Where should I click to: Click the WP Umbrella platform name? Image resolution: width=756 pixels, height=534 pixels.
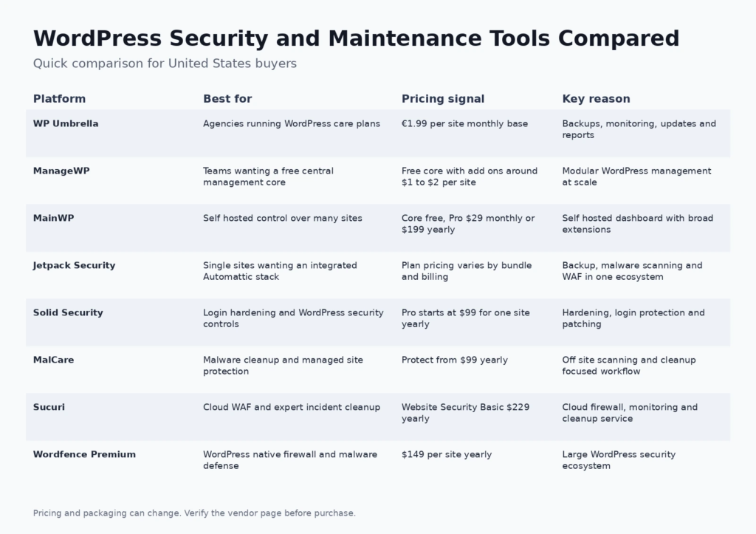(x=66, y=123)
